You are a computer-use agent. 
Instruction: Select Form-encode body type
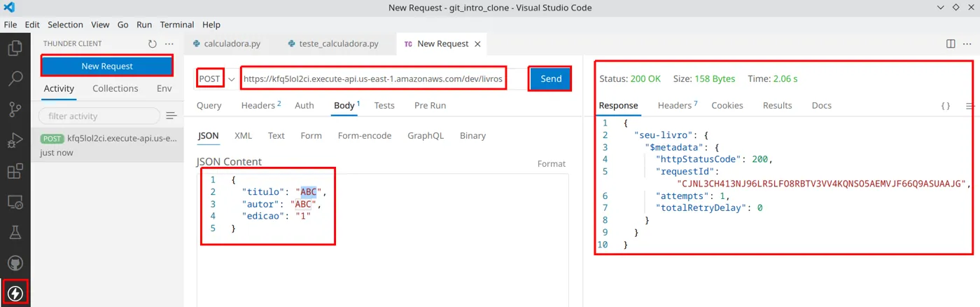(x=365, y=136)
